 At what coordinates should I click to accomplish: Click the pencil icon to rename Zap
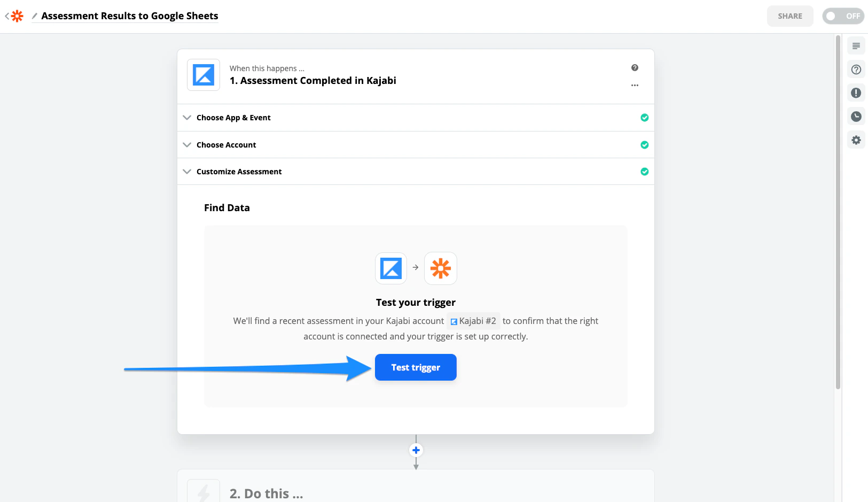[x=35, y=16]
